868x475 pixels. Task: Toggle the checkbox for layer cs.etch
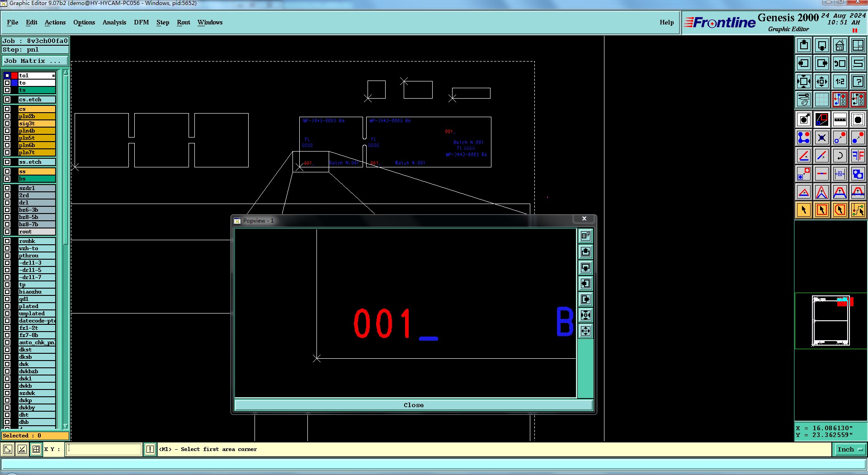pyautogui.click(x=7, y=100)
